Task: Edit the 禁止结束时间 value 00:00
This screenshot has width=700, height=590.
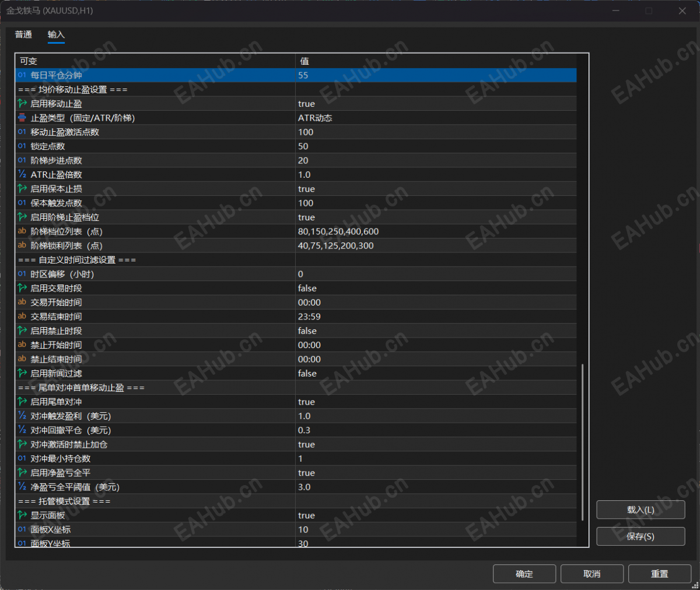Action: (436, 359)
